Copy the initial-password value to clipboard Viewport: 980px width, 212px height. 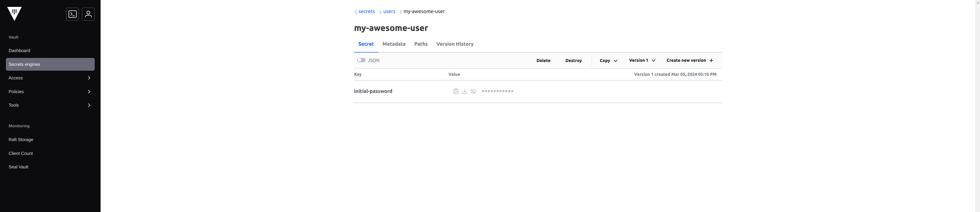coord(456,92)
